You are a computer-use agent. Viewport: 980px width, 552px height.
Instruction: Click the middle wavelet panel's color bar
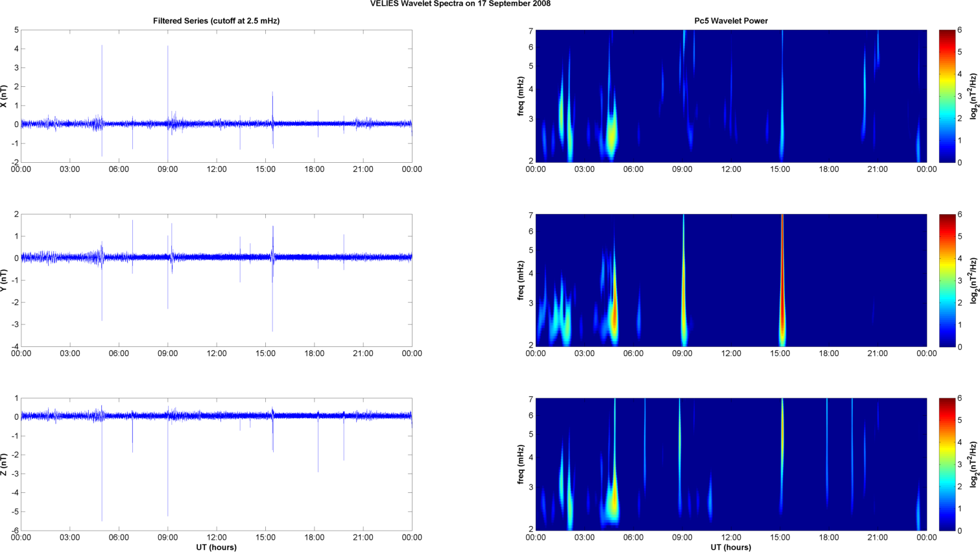tap(947, 280)
